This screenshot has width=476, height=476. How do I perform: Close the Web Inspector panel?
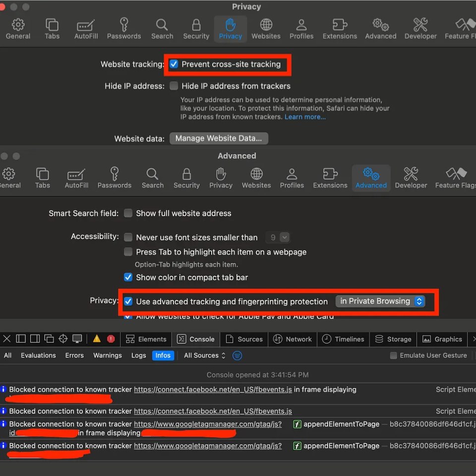pyautogui.click(x=6, y=339)
